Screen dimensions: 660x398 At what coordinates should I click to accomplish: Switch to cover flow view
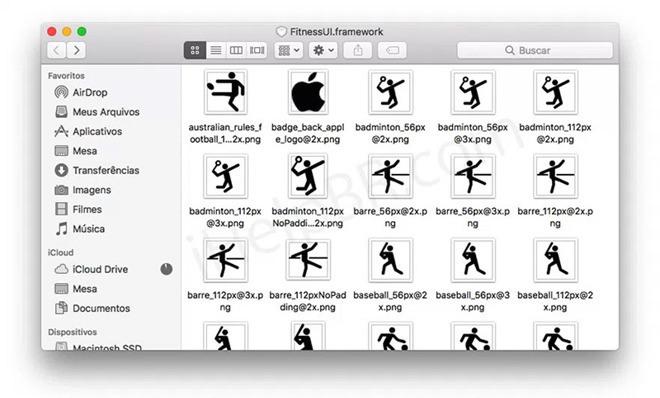[x=257, y=50]
